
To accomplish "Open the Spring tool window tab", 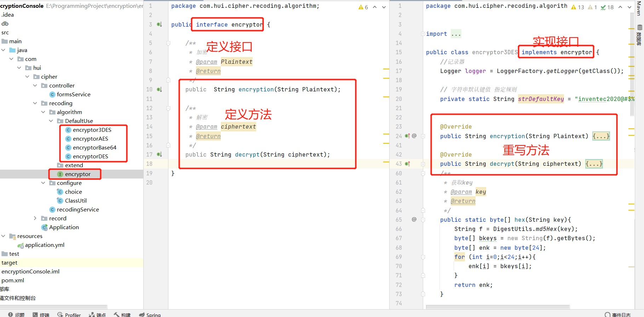I will click(150, 315).
